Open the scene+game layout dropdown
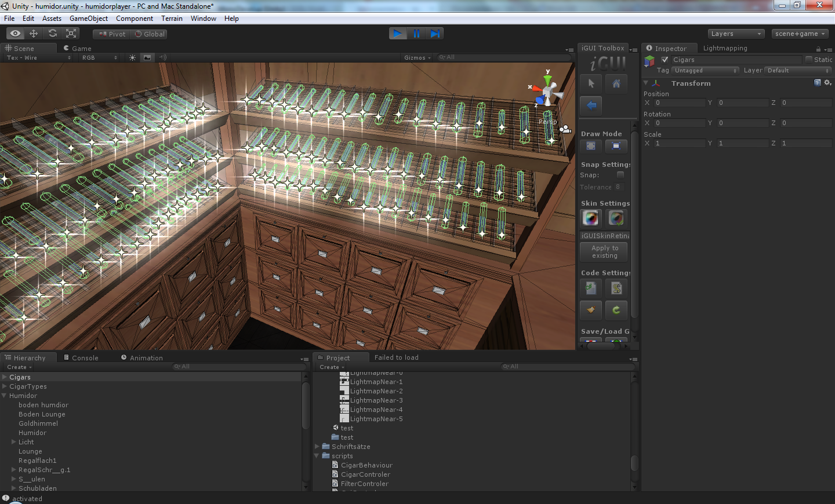Screen dimensions: 835x504 (x=800, y=34)
